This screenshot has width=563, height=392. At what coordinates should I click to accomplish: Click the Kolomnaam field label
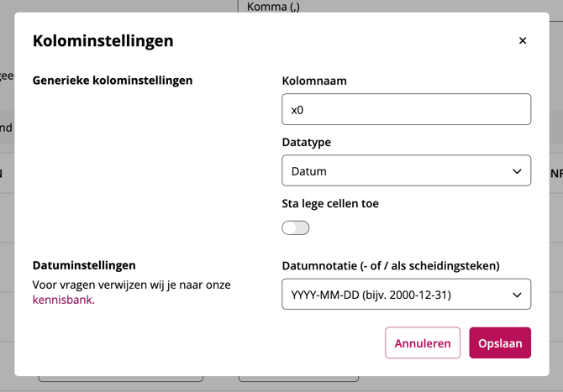314,81
